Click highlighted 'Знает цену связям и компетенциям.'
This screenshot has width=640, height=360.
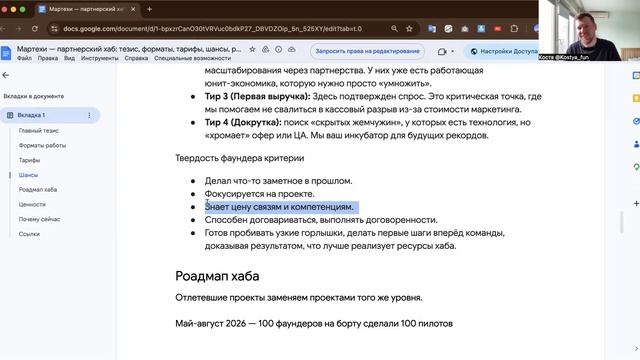[x=279, y=207]
